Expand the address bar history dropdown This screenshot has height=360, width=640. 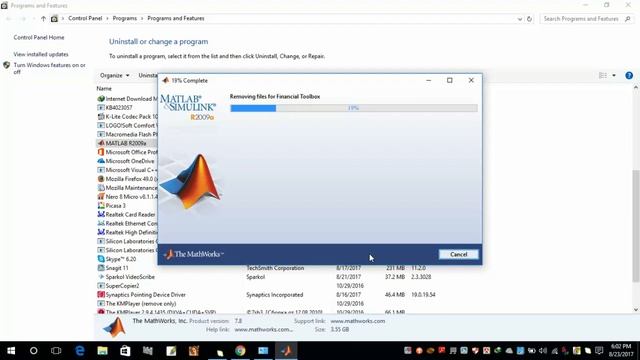[x=520, y=19]
